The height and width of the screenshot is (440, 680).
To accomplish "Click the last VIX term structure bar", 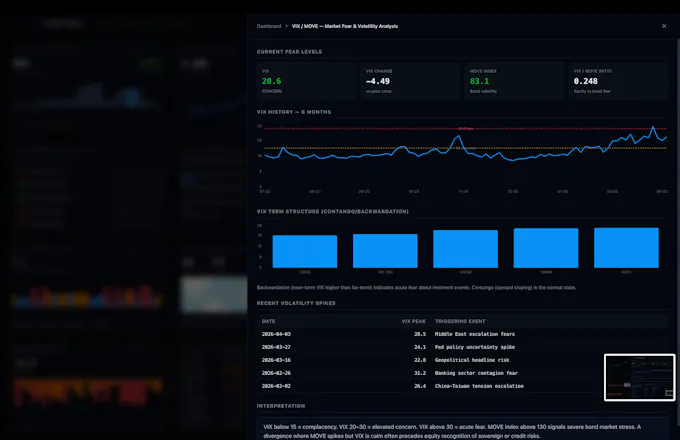I will 626,248.
